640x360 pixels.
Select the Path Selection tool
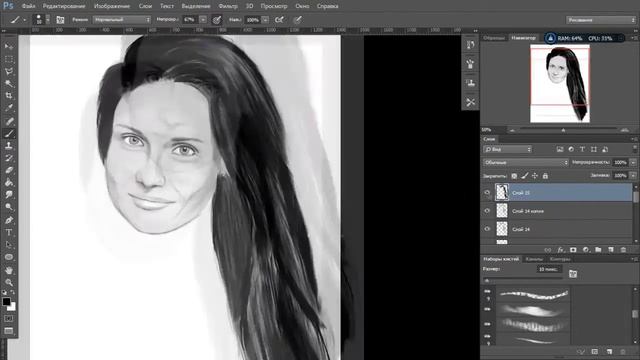(9, 245)
